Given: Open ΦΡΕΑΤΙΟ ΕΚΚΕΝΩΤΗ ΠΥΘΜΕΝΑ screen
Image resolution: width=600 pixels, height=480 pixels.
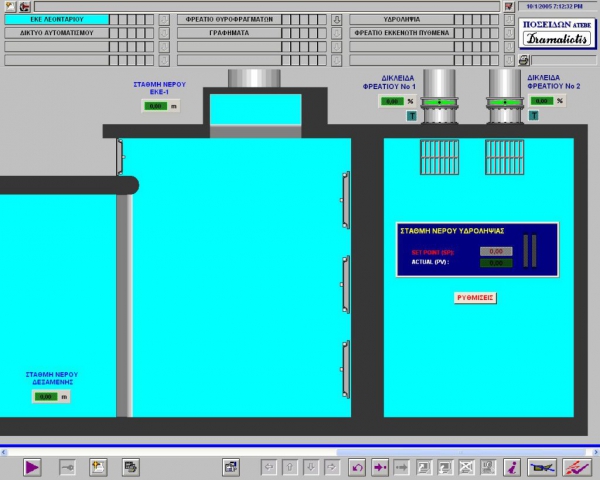Looking at the screenshot, I should point(402,33).
